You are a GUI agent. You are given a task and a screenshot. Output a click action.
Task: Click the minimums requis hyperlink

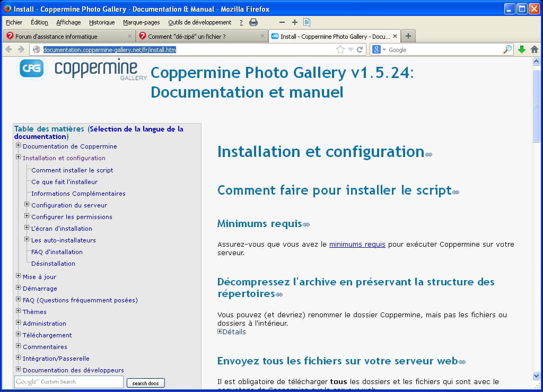357,245
